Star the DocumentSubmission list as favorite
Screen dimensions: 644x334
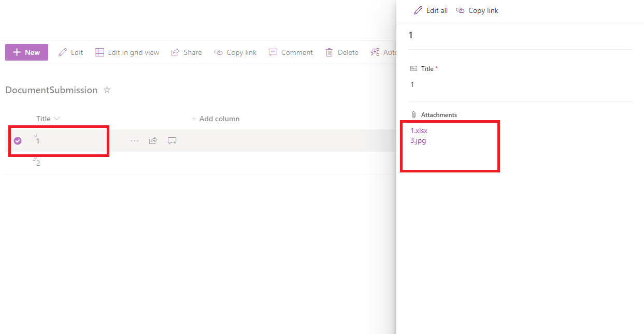(x=107, y=90)
